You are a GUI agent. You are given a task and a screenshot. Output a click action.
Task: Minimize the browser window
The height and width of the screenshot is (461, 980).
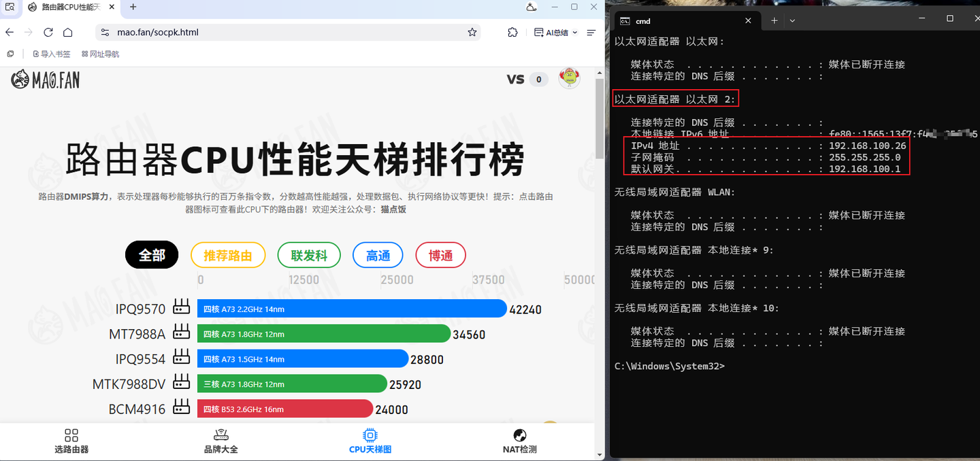tap(555, 7)
